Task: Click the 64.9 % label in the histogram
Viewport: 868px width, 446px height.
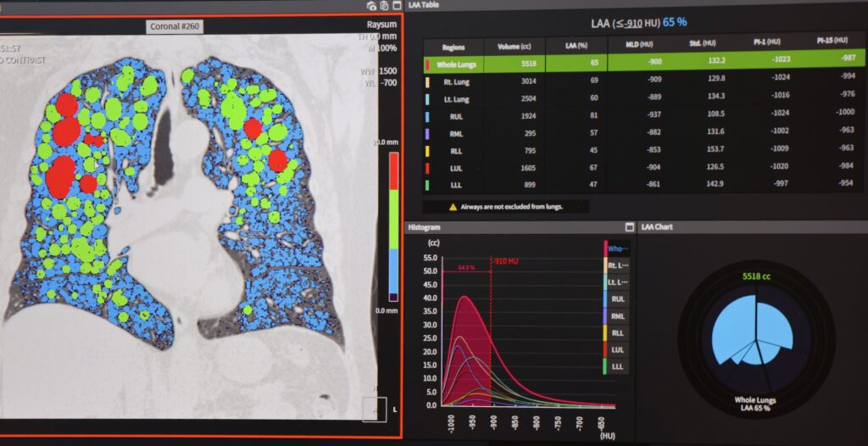Action: tap(465, 268)
